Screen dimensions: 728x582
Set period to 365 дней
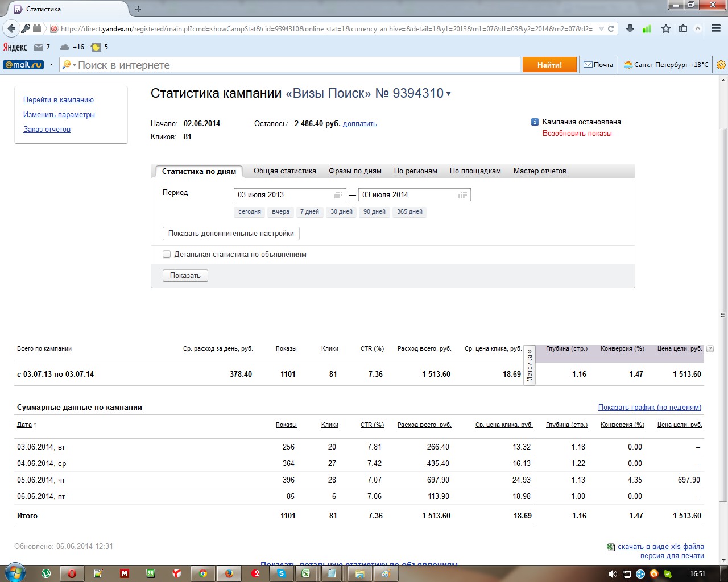click(x=409, y=212)
